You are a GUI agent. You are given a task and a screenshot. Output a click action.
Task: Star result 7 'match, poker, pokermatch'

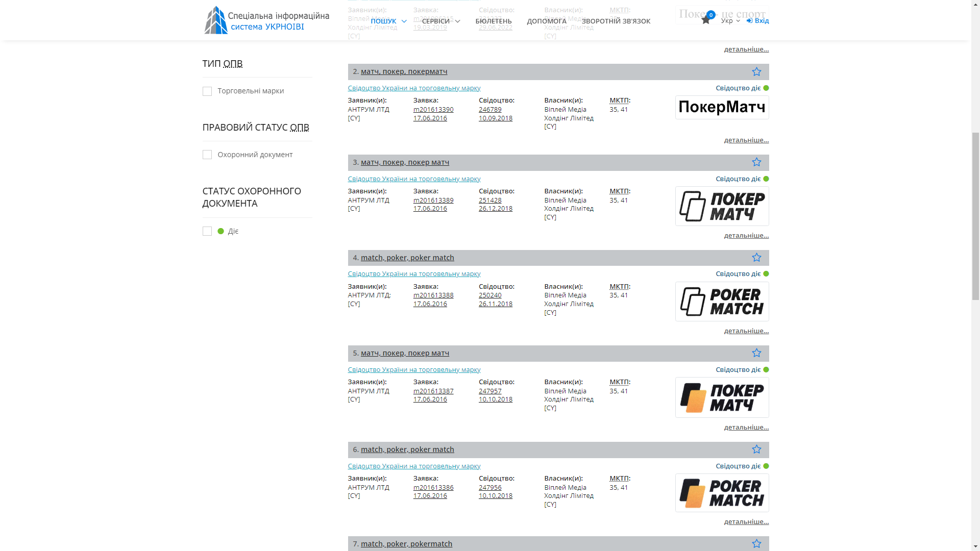pyautogui.click(x=756, y=544)
